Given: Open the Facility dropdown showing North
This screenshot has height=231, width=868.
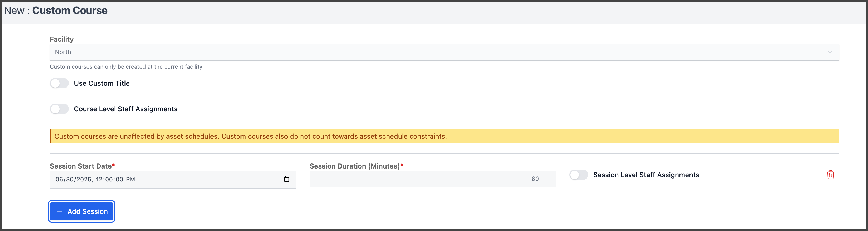Looking at the screenshot, I should pos(445,52).
